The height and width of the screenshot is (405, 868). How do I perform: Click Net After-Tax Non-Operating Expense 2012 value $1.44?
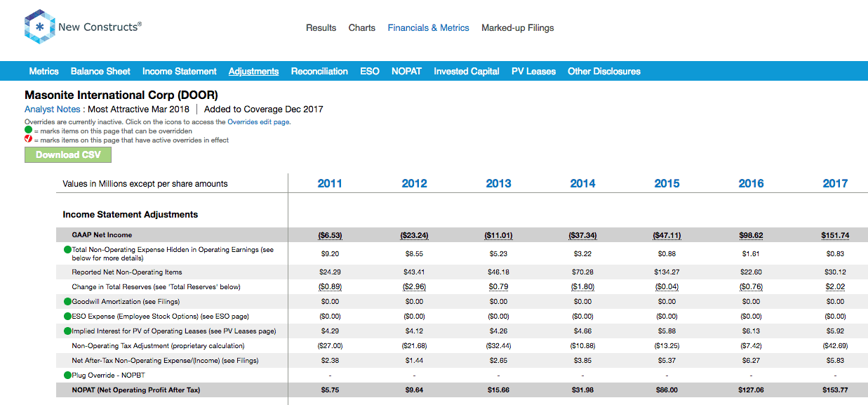[x=414, y=361]
